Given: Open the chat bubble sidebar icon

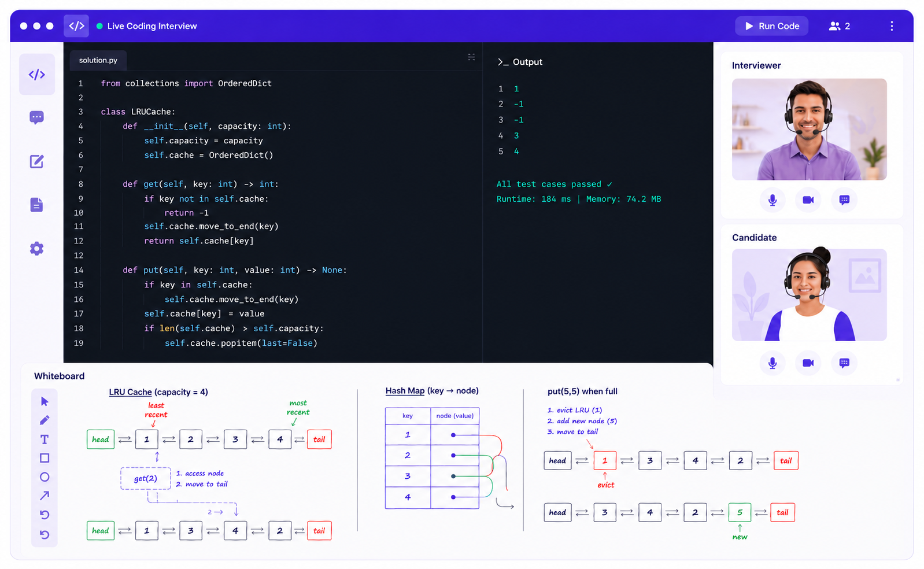Looking at the screenshot, I should point(37,118).
